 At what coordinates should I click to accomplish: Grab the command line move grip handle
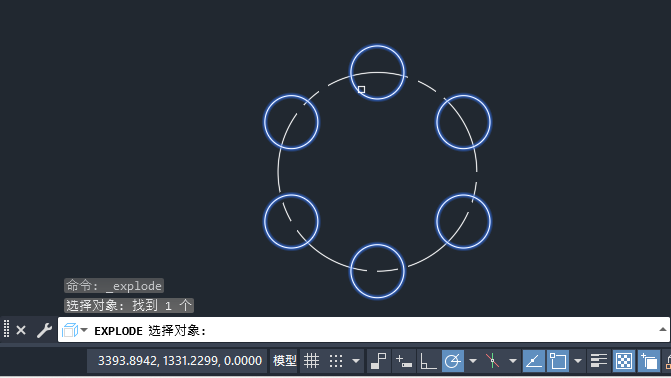click(x=6, y=329)
